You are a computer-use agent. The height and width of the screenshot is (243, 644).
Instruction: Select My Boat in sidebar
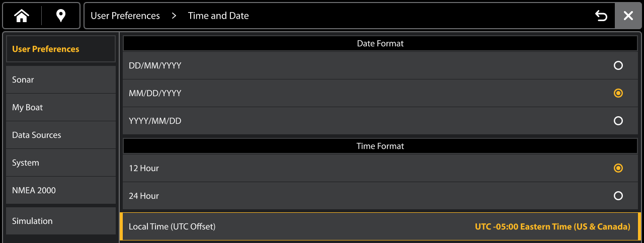coord(61,107)
